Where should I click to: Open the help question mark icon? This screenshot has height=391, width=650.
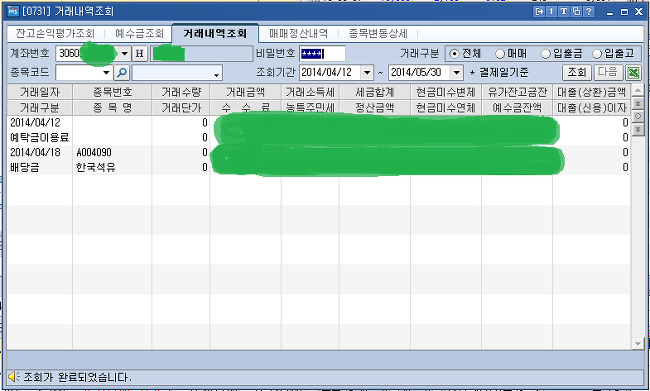pos(589,12)
